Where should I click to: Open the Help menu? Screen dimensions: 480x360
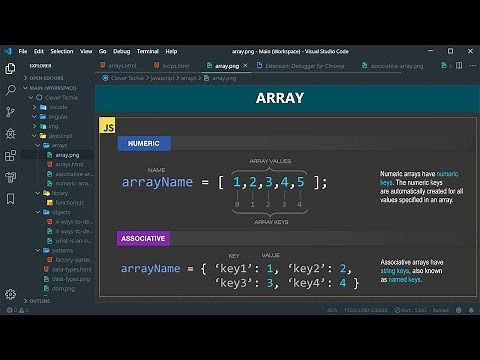(x=171, y=51)
